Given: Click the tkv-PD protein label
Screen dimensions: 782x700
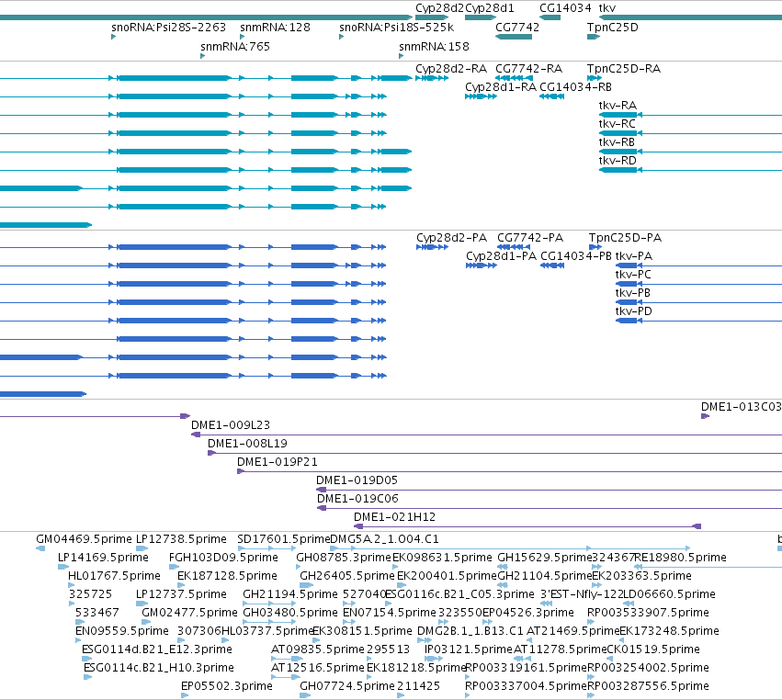Looking at the screenshot, I should coord(634,311).
